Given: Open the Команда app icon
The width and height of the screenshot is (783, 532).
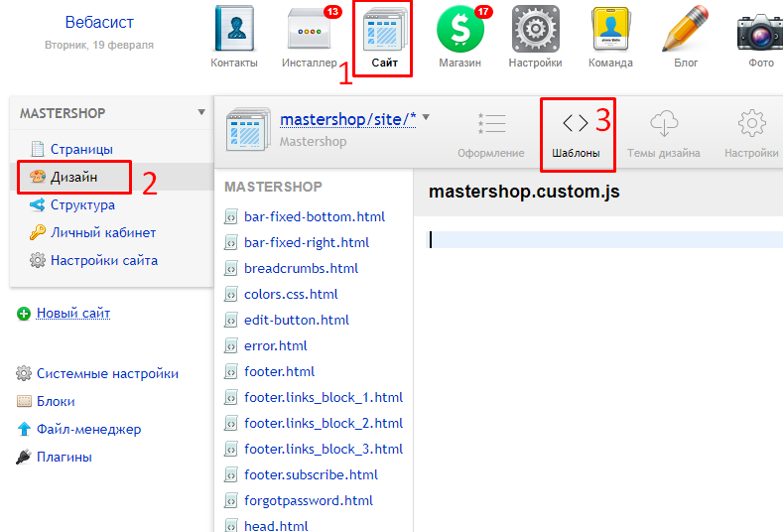Looking at the screenshot, I should click(x=610, y=32).
